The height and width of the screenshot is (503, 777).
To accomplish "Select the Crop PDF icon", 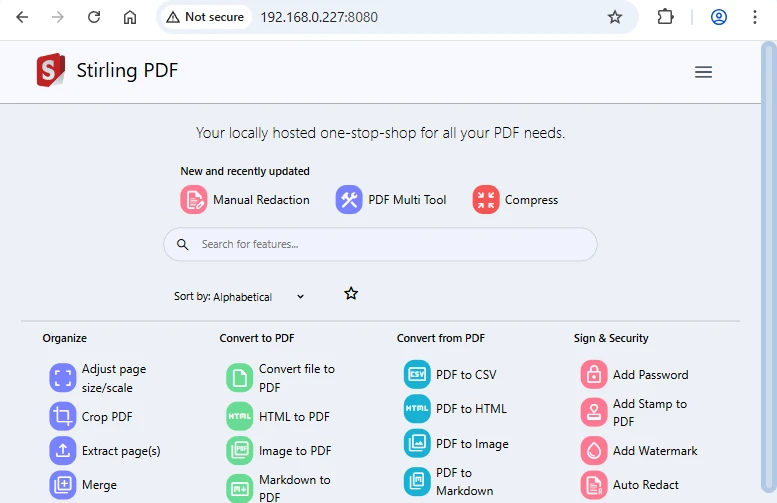I will 63,417.
